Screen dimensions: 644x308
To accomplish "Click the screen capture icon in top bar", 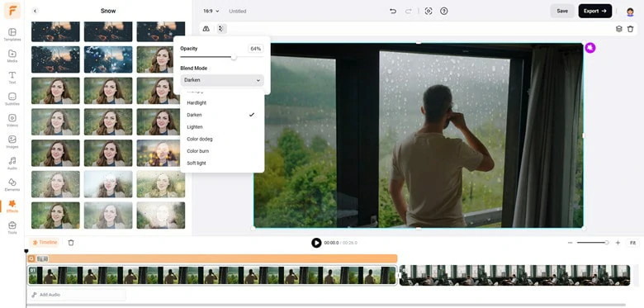I will pyautogui.click(x=429, y=11).
